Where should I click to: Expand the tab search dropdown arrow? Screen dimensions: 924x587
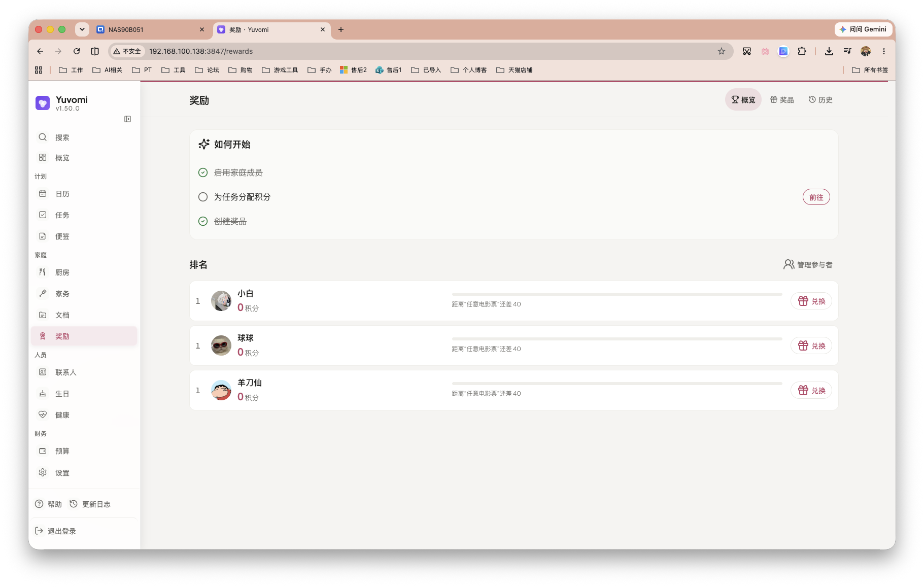[x=82, y=29]
